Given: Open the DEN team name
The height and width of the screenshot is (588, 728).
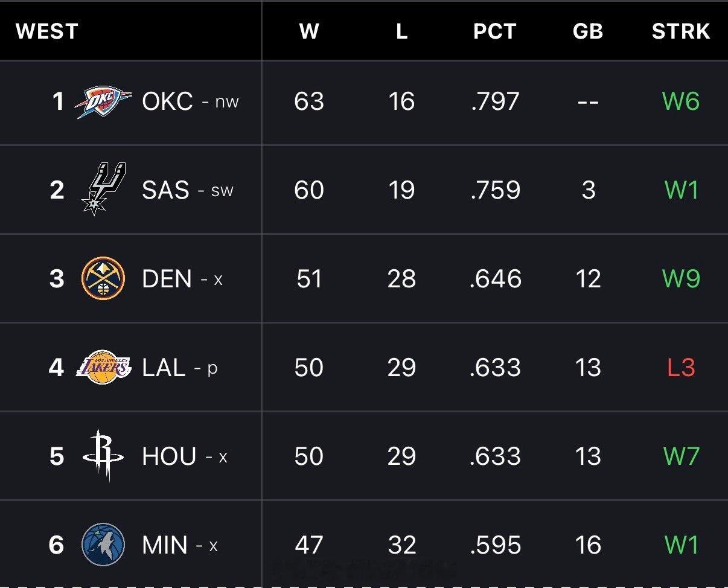Looking at the screenshot, I should pos(167,279).
